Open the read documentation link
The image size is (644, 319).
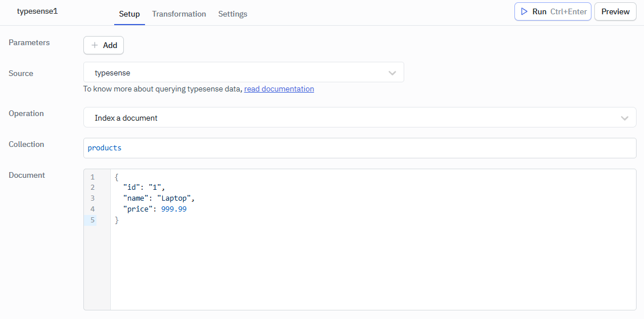[x=279, y=89]
